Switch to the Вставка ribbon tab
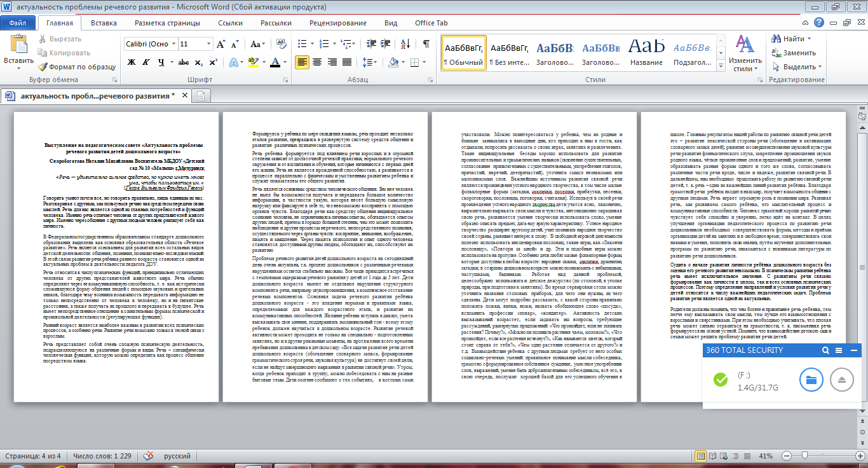Image resolution: width=868 pixels, height=468 pixels. 104,23
